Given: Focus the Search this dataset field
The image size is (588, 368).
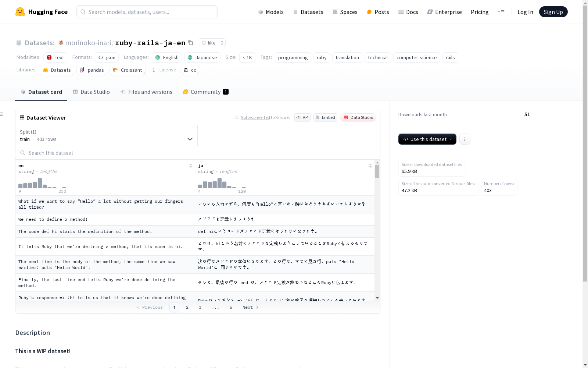Looking at the screenshot, I should (198, 153).
